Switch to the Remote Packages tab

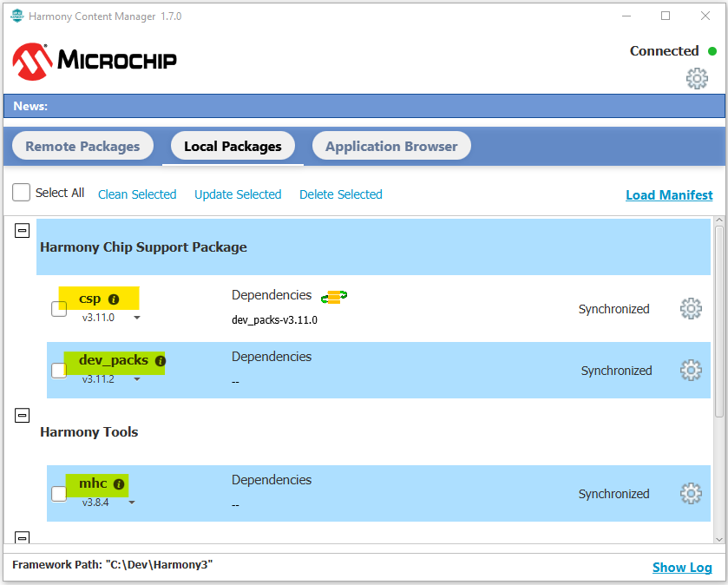[82, 146]
